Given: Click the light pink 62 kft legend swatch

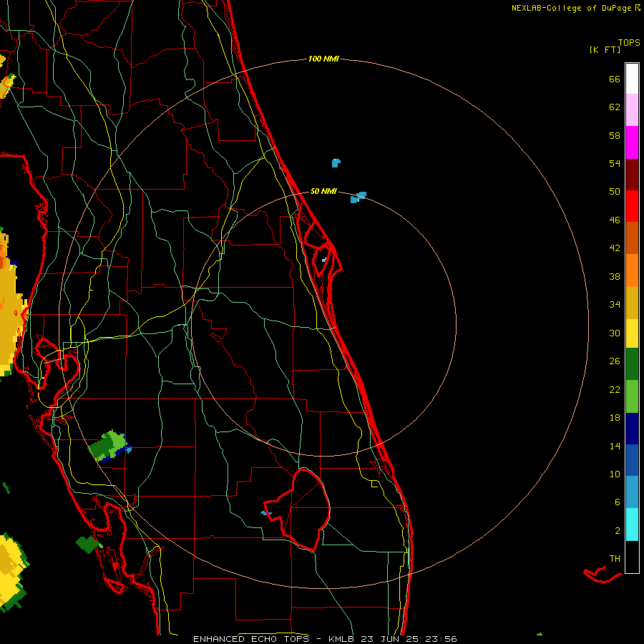Looking at the screenshot, I should tap(632, 109).
